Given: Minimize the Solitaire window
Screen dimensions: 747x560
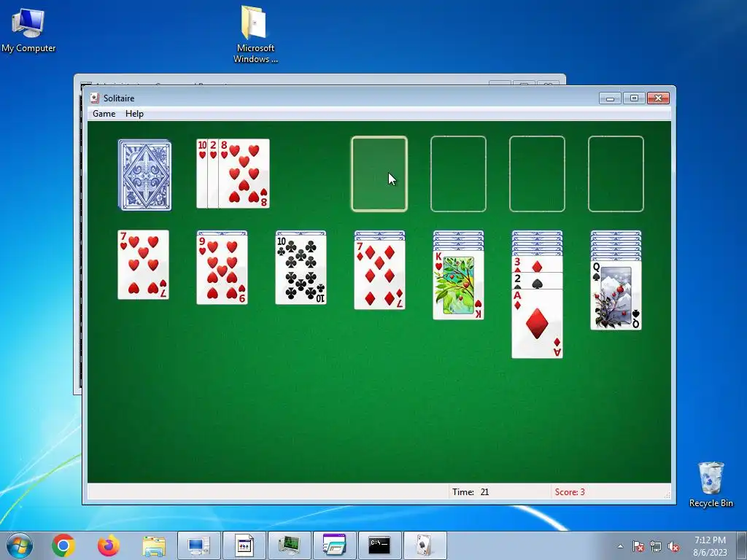Looking at the screenshot, I should tap(611, 98).
